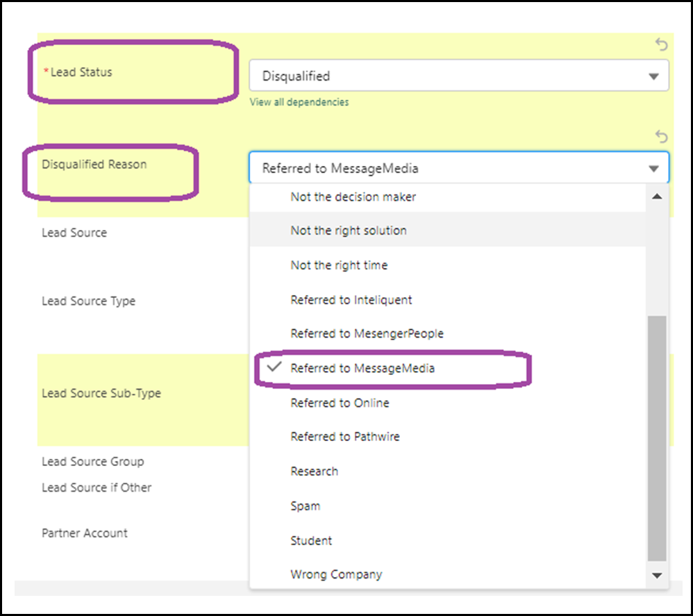Click the Lead Source Sub-Type label

coord(101,393)
